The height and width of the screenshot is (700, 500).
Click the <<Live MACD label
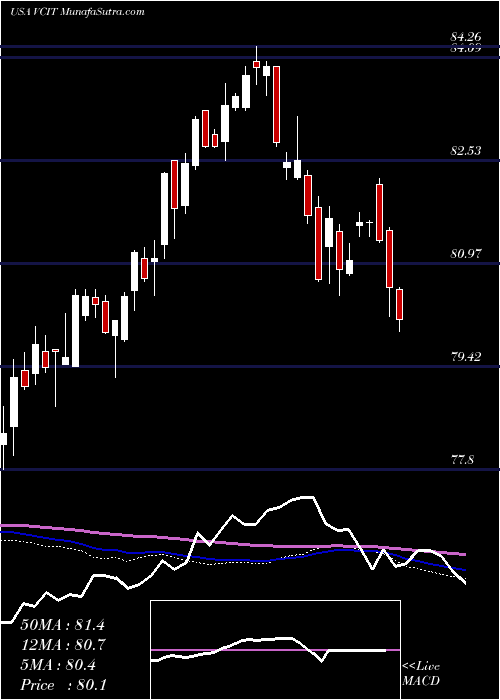[421, 674]
